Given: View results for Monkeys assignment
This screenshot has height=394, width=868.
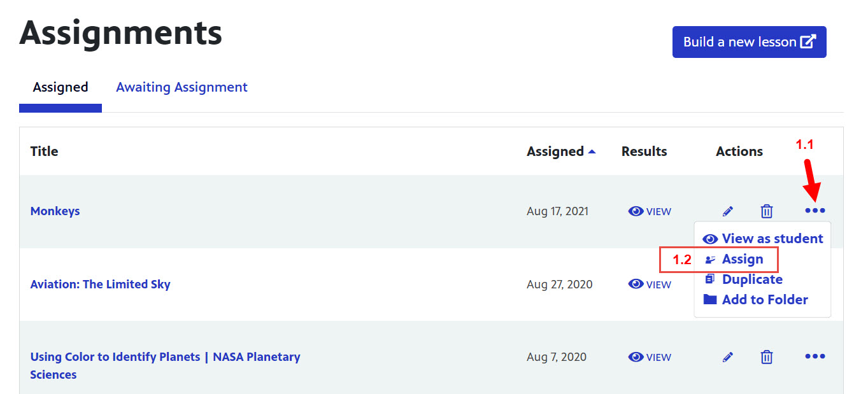Looking at the screenshot, I should tap(650, 211).
